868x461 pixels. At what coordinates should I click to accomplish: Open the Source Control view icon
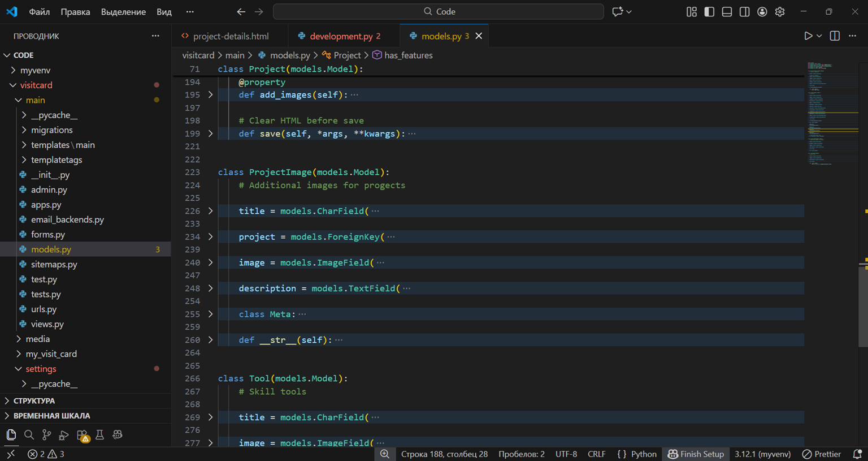coord(46,434)
